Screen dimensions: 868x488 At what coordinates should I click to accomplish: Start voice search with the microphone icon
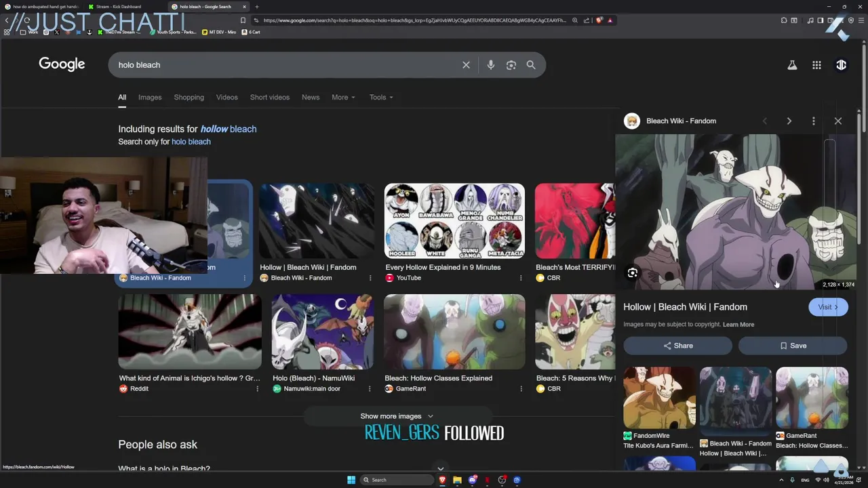(x=490, y=65)
